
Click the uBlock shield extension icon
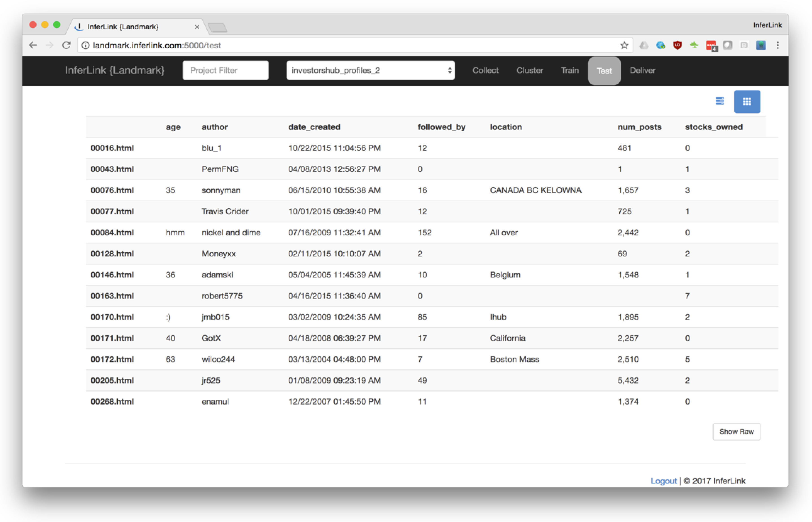[x=677, y=45]
